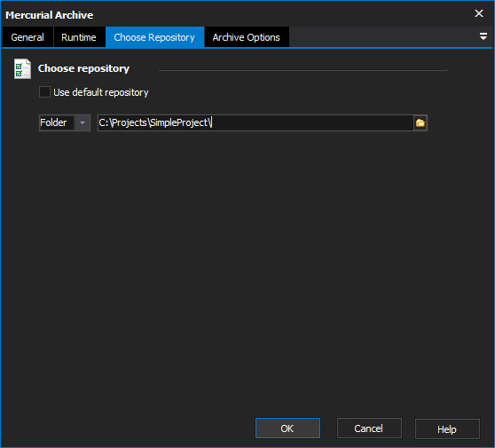Click the "Use default repository" label text
Screen dimensions: 495x448
101,92
